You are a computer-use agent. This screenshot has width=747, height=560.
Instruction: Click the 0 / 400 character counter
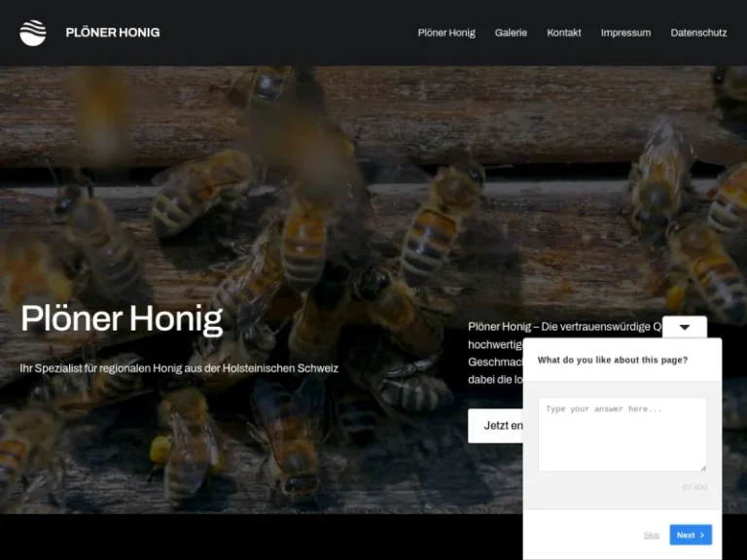point(694,487)
